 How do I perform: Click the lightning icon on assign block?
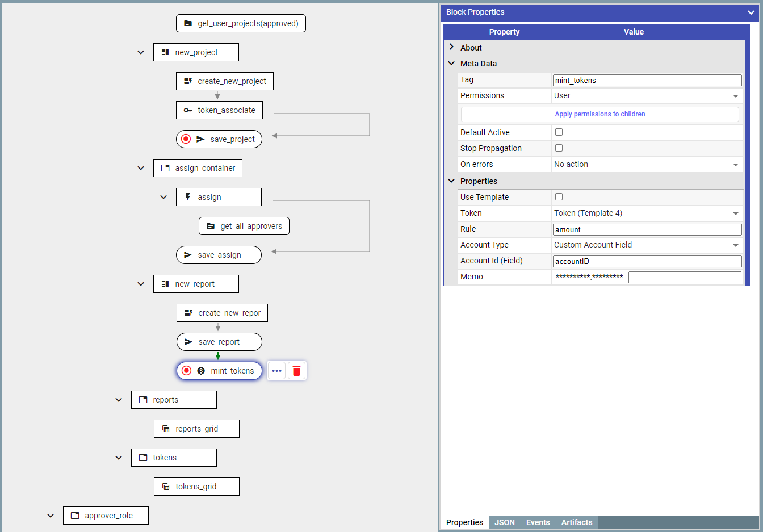click(x=188, y=197)
